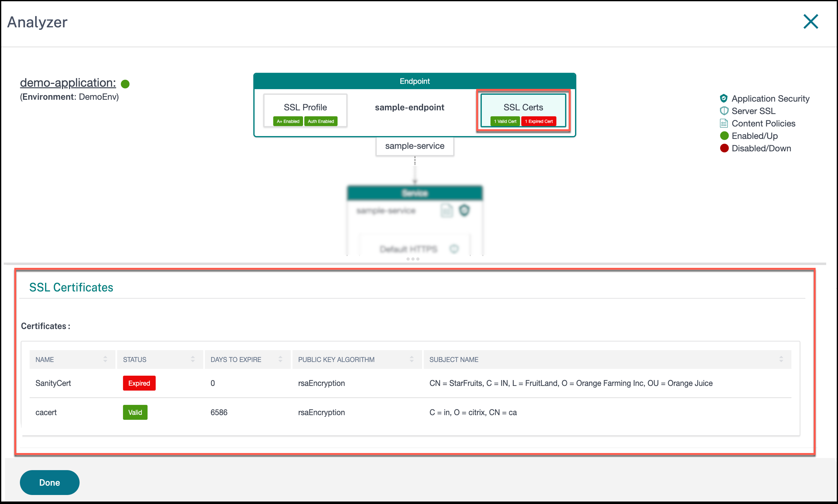Open the demo-application link
838x504 pixels.
67,83
